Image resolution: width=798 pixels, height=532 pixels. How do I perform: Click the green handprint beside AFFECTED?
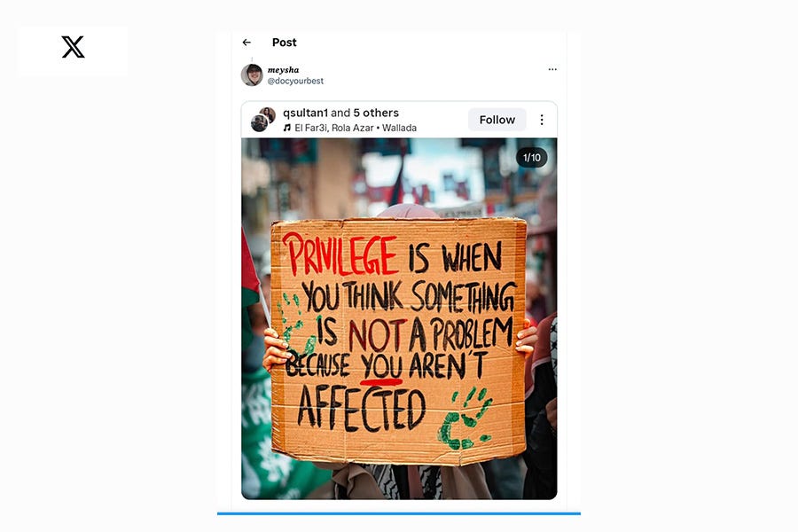(x=464, y=419)
